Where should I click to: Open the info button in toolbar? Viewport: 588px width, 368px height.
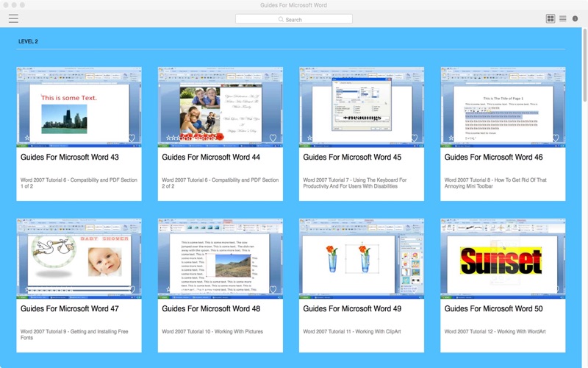point(575,18)
